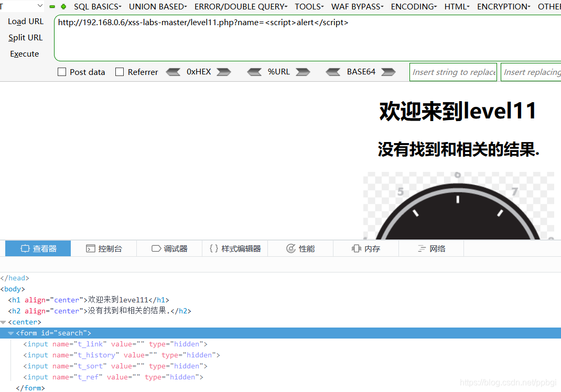Viewport: 561px width, 392px height.
Task: Select the t_ref hidden input node
Action: click(113, 377)
